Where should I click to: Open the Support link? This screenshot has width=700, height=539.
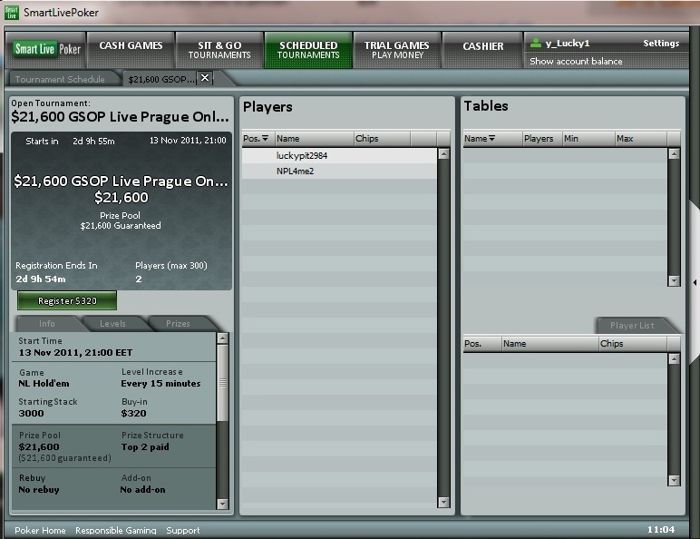coord(183,530)
